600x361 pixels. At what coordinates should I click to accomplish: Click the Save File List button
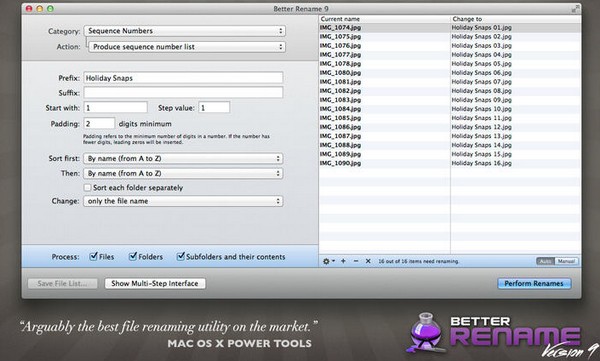point(62,283)
